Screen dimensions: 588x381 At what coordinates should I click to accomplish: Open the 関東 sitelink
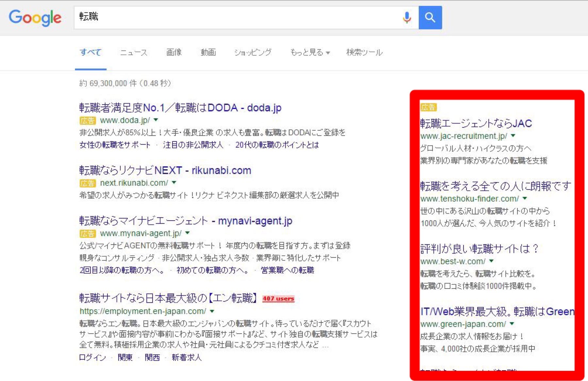(x=125, y=357)
